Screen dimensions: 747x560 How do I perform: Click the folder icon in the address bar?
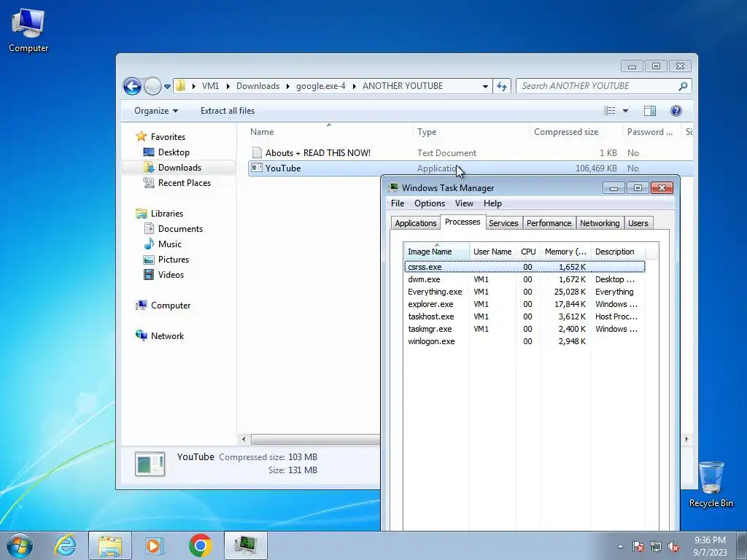181,86
